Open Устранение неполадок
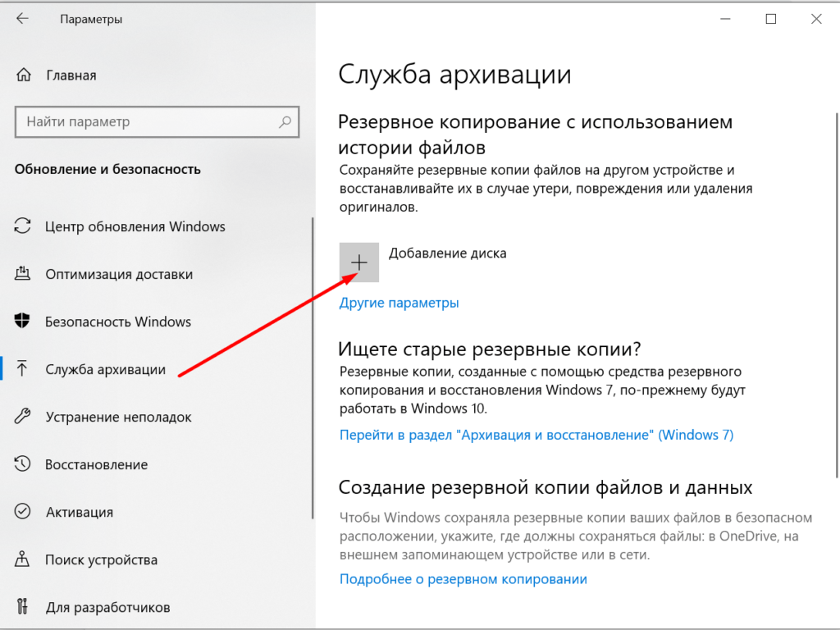 tap(118, 417)
